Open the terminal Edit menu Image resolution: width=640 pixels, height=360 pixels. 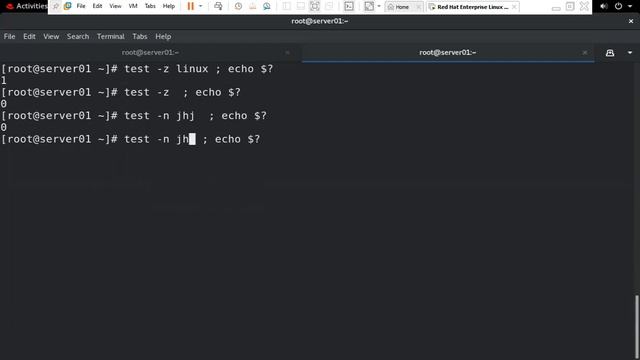pyautogui.click(x=29, y=36)
